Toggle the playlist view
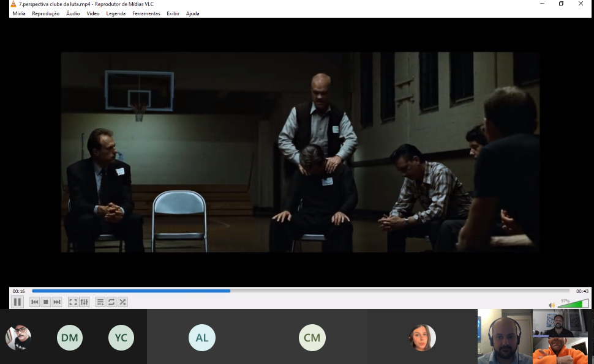The width and height of the screenshot is (594, 364). pos(100,302)
